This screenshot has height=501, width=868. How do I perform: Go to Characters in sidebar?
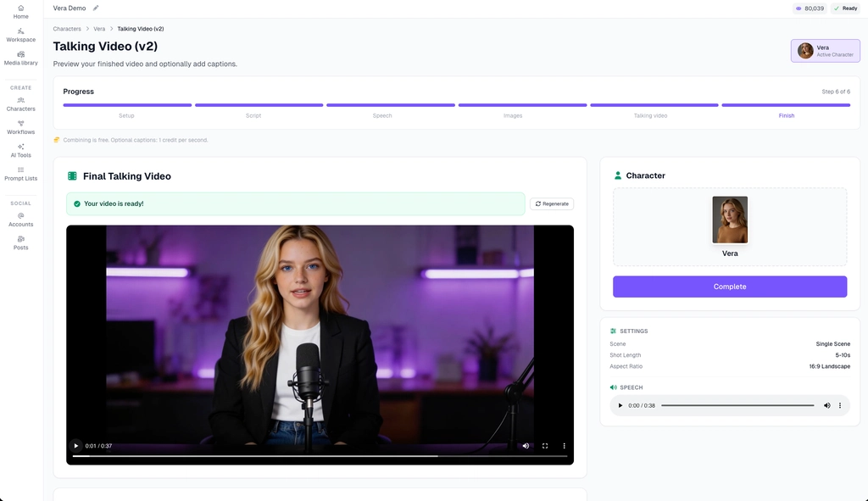point(20,104)
